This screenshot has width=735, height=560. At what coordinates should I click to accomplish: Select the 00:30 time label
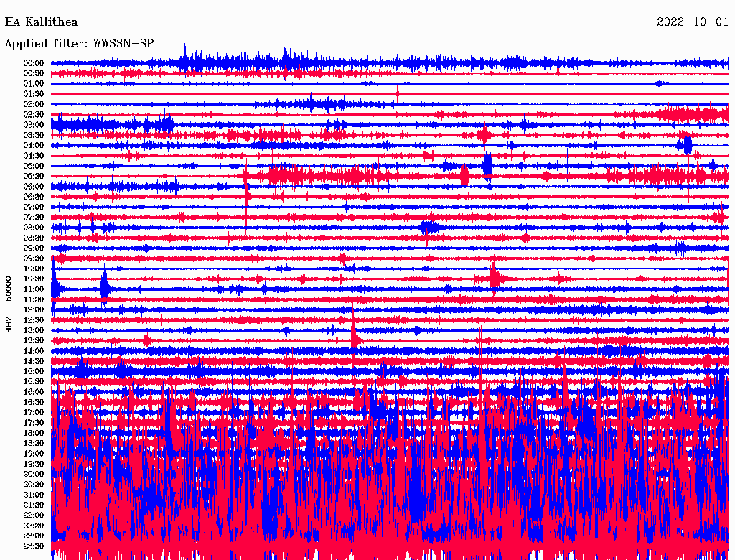pyautogui.click(x=34, y=74)
